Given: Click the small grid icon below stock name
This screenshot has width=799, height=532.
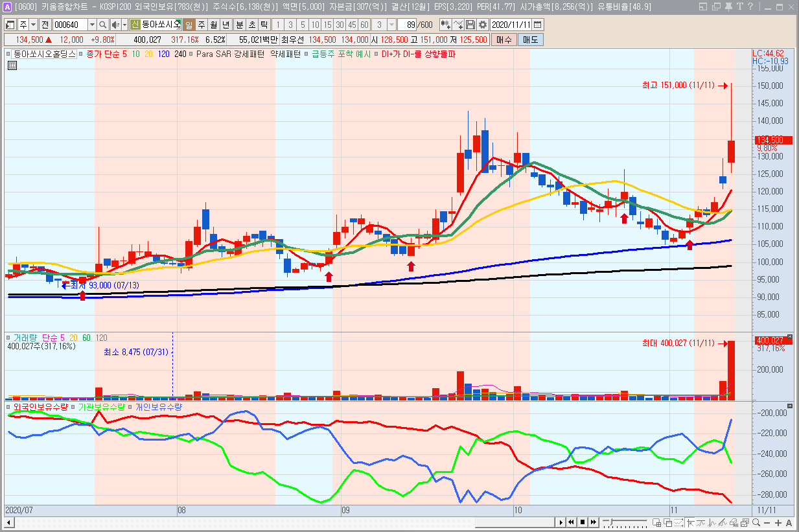Looking at the screenshot, I should pyautogui.click(x=12, y=65).
